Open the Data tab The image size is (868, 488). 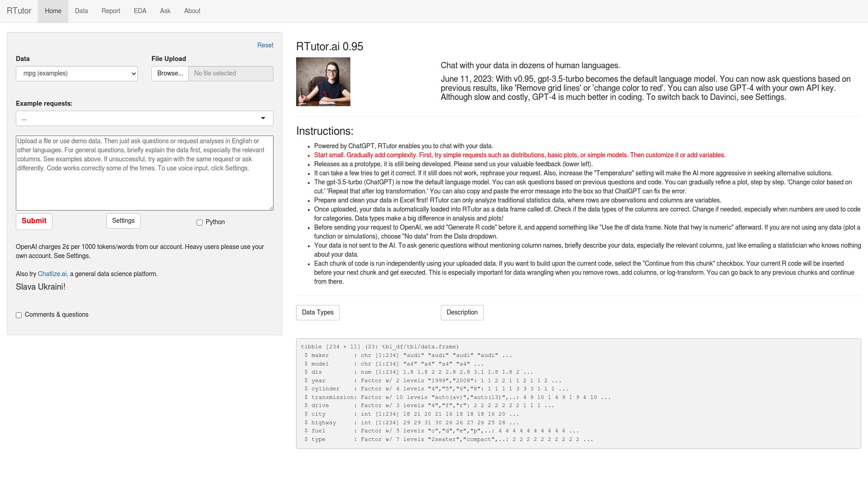(81, 11)
